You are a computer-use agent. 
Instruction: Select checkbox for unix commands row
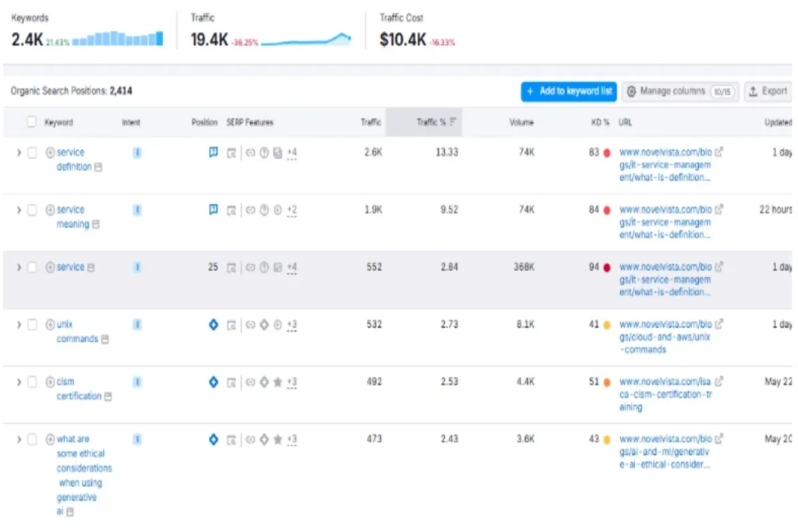(32, 325)
